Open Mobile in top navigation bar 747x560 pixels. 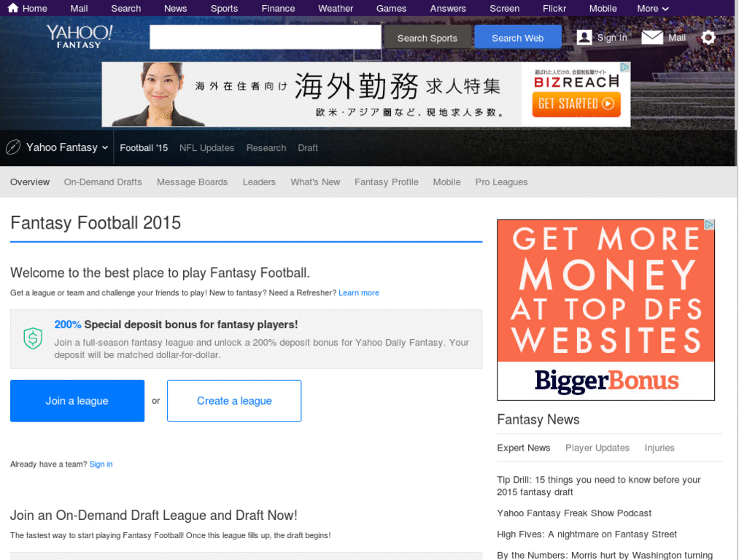[x=603, y=8]
